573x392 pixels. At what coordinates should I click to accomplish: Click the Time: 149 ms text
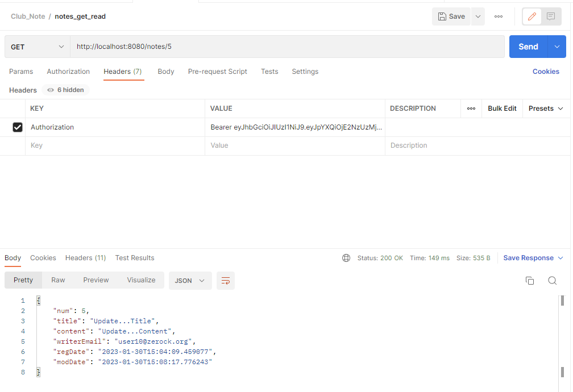click(x=430, y=258)
